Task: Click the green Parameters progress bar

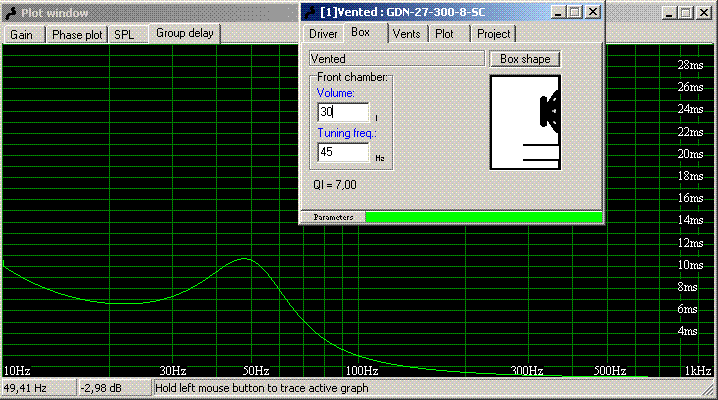Action: pyautogui.click(x=483, y=216)
